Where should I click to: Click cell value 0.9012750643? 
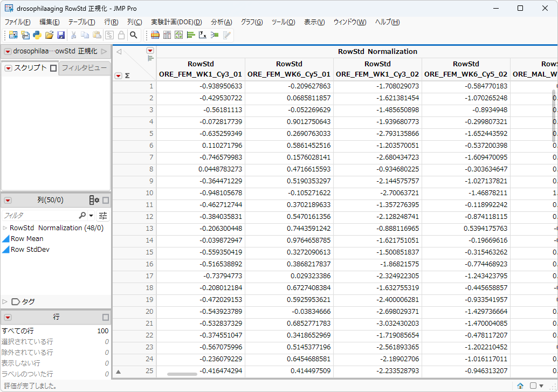(x=309, y=122)
